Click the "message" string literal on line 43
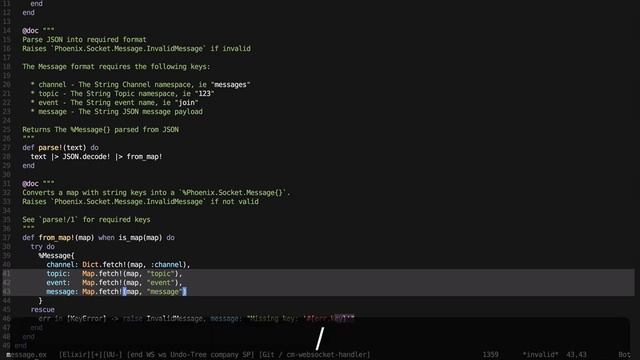The height and width of the screenshot is (360, 640). pos(164,291)
